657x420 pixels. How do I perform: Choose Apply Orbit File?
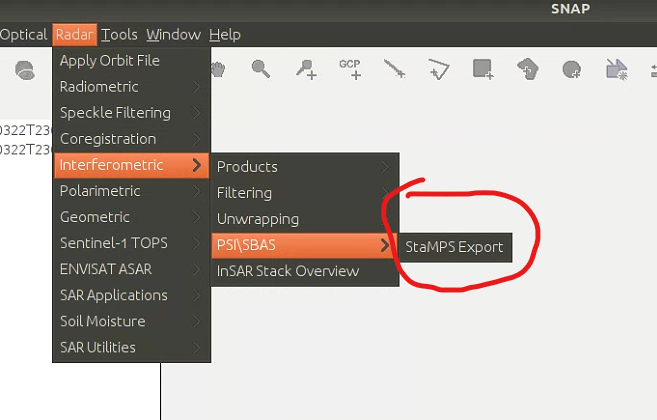tap(131, 61)
